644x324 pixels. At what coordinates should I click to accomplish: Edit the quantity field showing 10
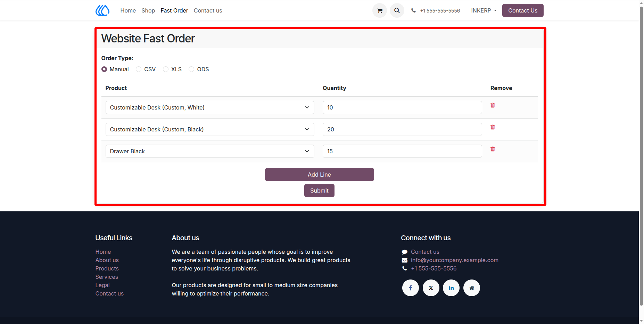point(402,107)
